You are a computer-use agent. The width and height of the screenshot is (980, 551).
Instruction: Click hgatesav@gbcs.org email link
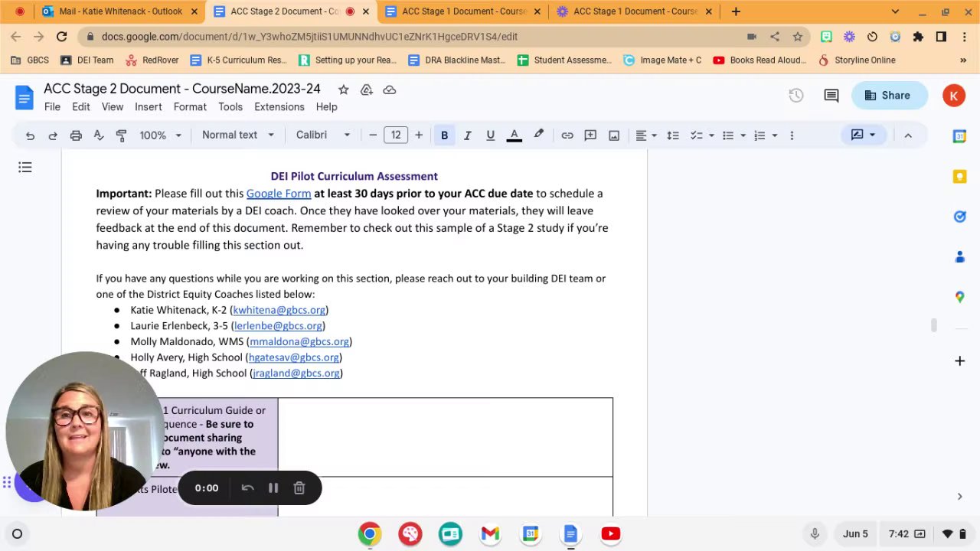pos(294,357)
